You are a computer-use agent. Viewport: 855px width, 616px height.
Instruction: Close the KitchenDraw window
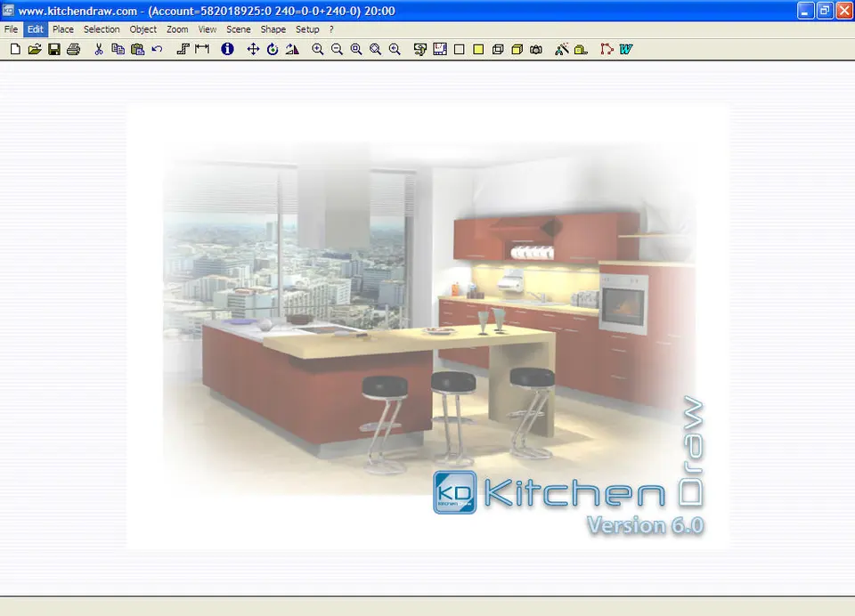pos(844,11)
